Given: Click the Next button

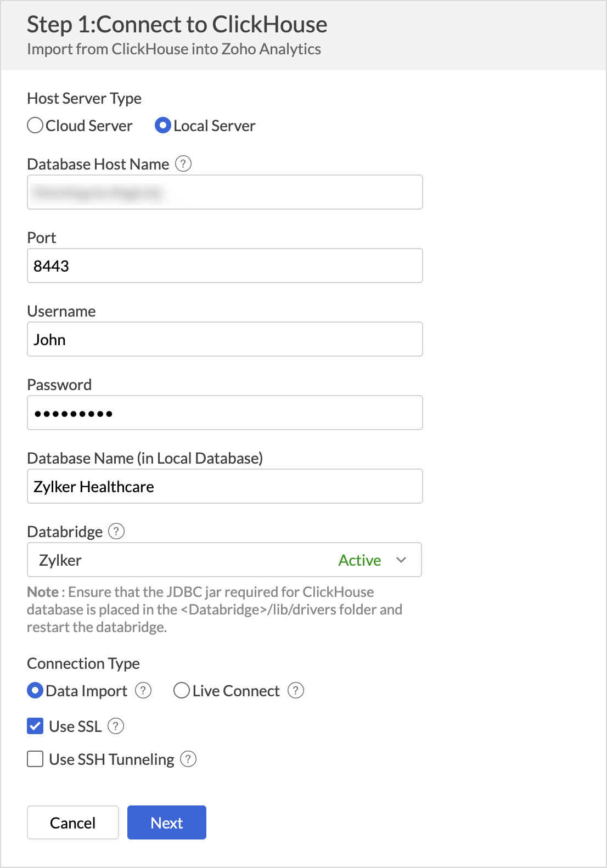Looking at the screenshot, I should [167, 822].
